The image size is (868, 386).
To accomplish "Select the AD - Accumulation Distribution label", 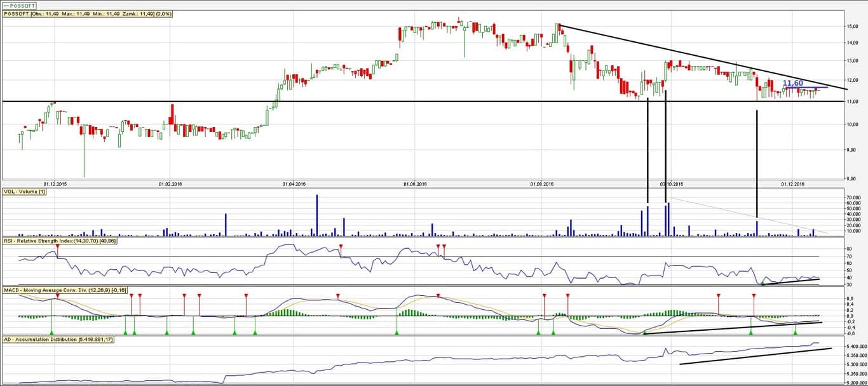I will [x=58, y=340].
